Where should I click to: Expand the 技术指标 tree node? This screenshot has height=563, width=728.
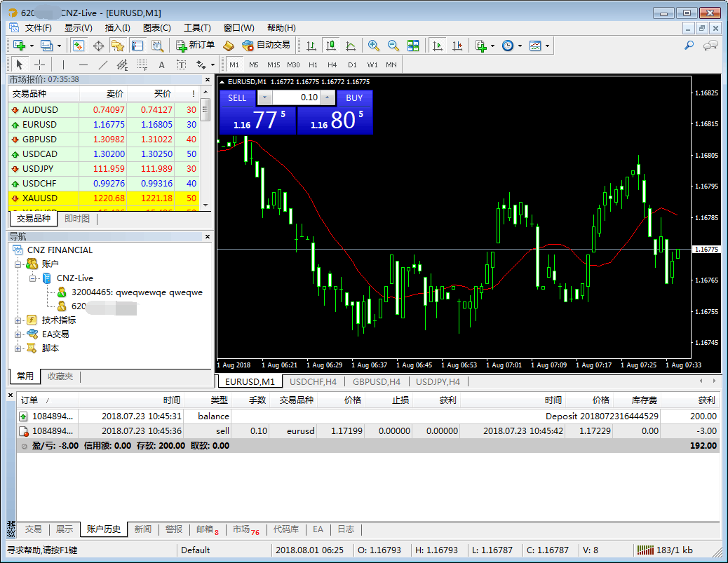18,320
